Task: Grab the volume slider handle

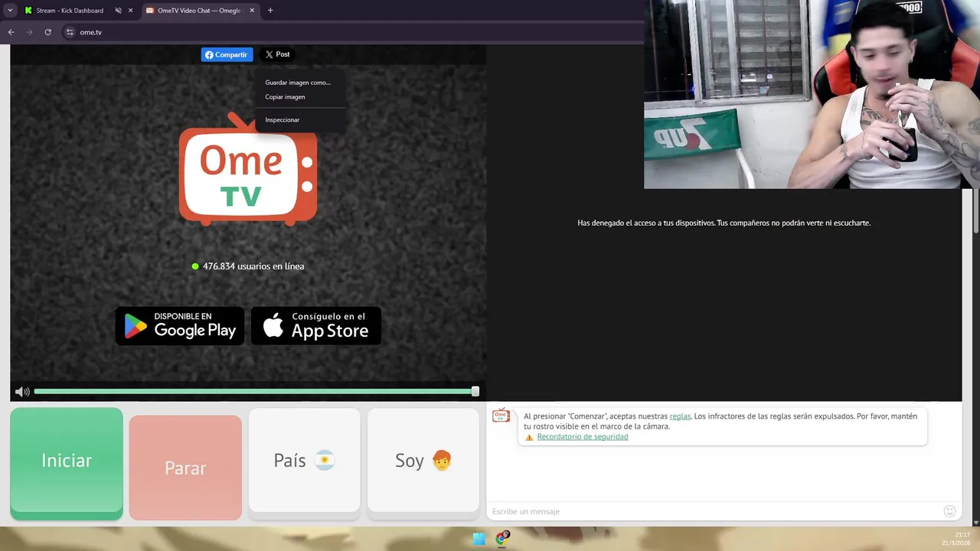Action: (x=475, y=391)
